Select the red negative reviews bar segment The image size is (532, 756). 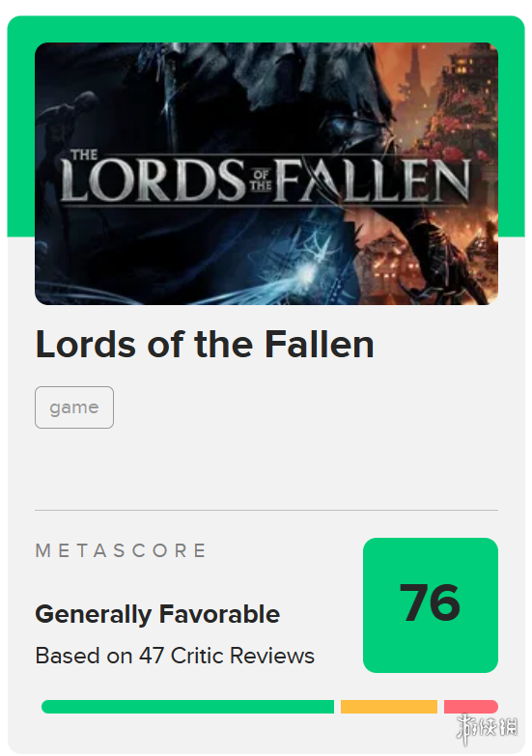tap(471, 707)
